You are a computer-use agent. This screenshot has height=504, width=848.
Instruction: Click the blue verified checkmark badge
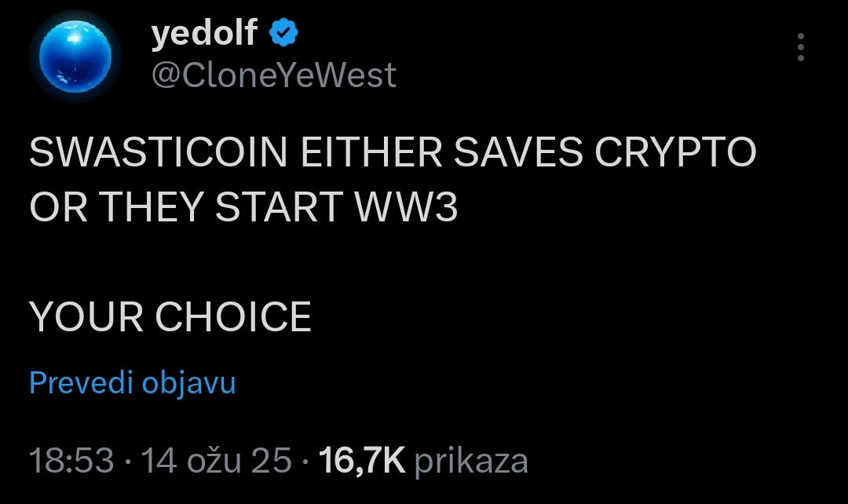[x=283, y=33]
